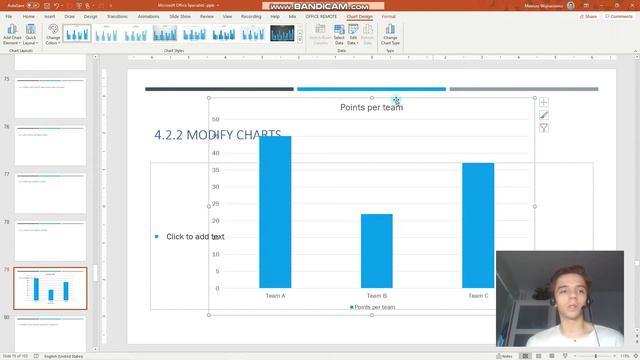Image resolution: width=640 pixels, height=360 pixels.
Task: Switch to the Review tab
Action: pos(207,16)
